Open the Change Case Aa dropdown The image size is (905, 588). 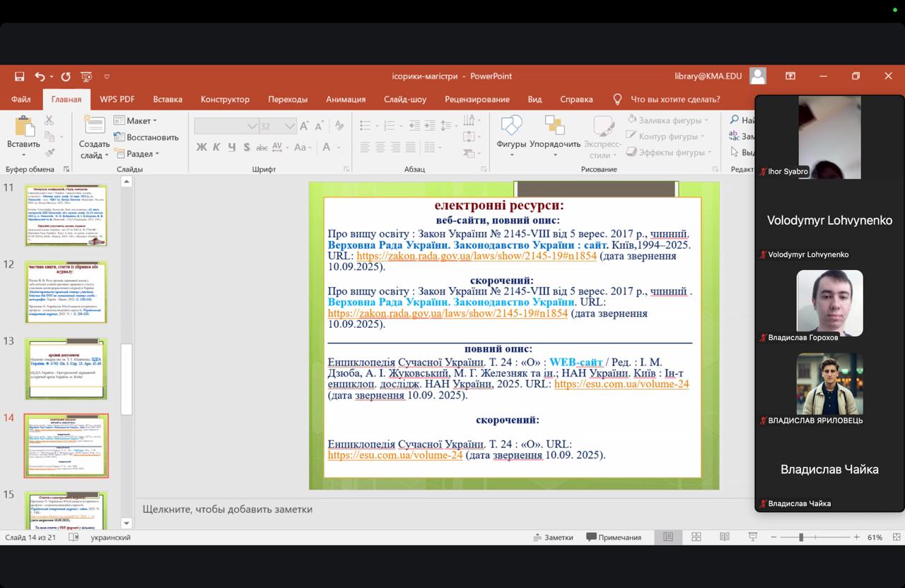(x=303, y=147)
